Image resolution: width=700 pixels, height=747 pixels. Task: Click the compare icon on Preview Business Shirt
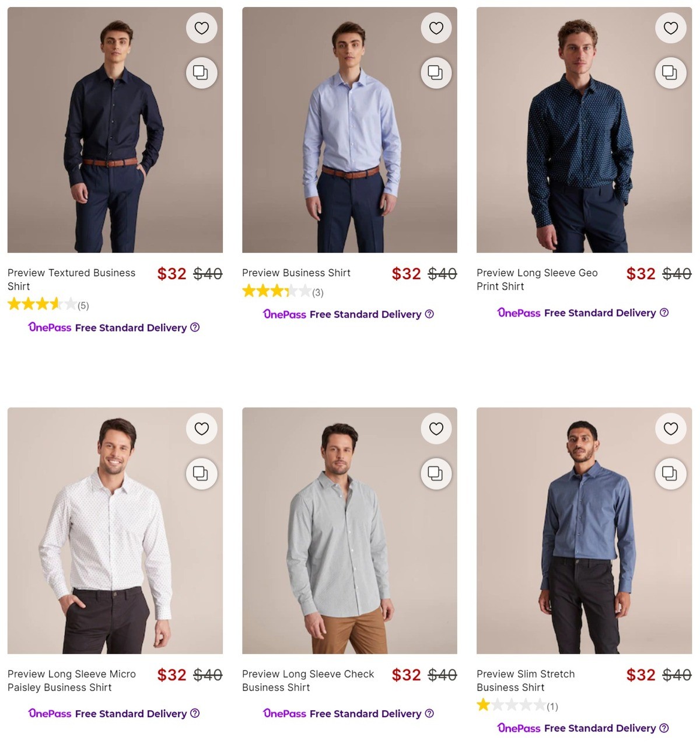pyautogui.click(x=436, y=72)
